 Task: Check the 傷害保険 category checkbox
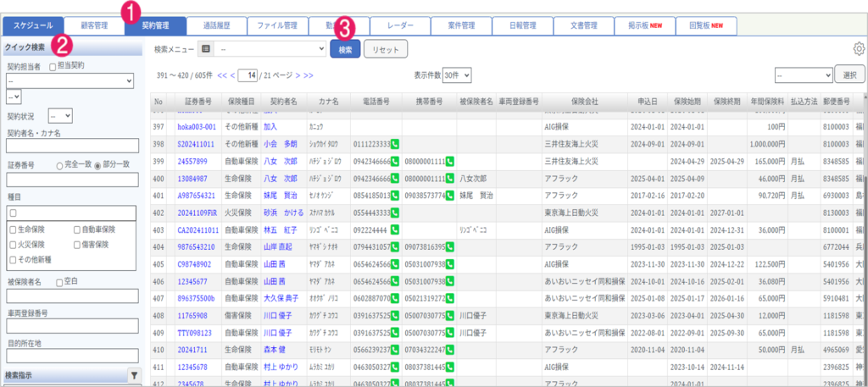(x=77, y=244)
